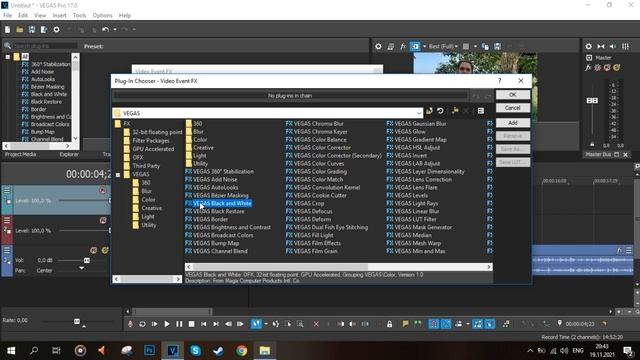Viewport: 640px width, 360px height.
Task: Open the File menu
Action: [7, 16]
